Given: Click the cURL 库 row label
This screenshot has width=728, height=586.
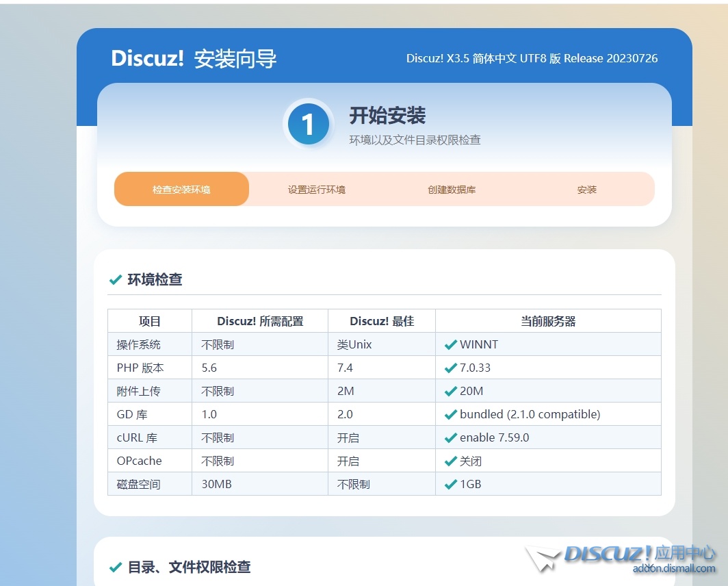Looking at the screenshot, I should click(x=137, y=437).
